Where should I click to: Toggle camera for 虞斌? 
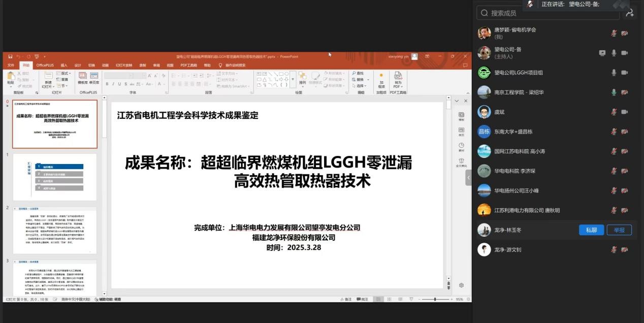tap(625, 112)
